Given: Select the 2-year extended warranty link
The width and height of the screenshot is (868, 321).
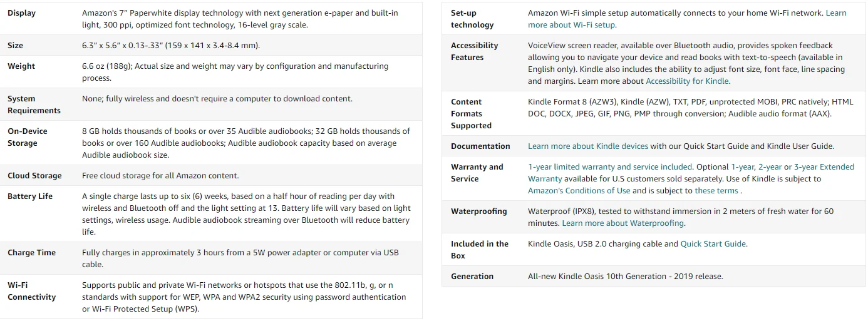Looking at the screenshot, I should (770, 167).
